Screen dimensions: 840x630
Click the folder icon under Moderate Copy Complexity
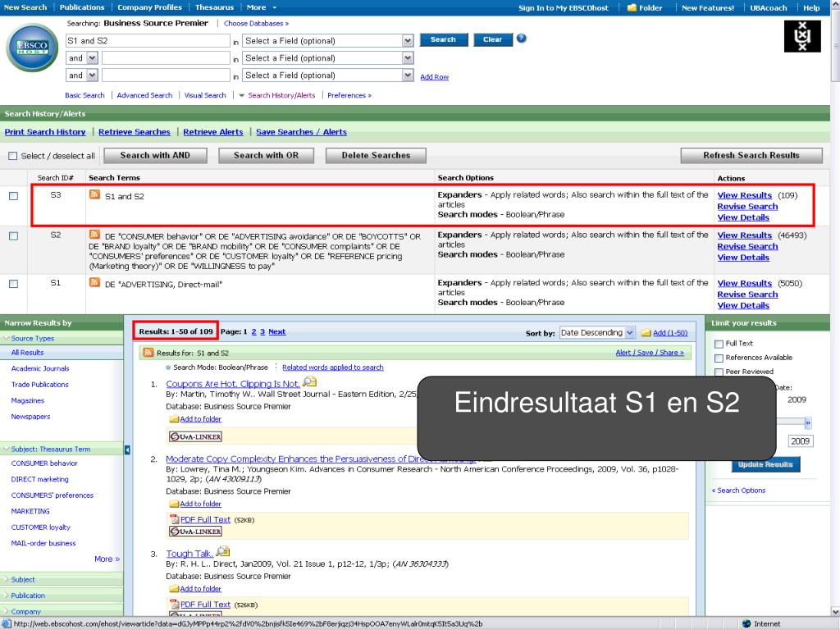pos(174,504)
